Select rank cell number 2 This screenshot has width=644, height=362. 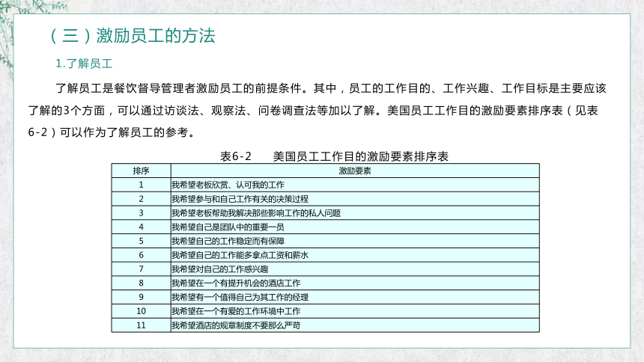point(141,199)
